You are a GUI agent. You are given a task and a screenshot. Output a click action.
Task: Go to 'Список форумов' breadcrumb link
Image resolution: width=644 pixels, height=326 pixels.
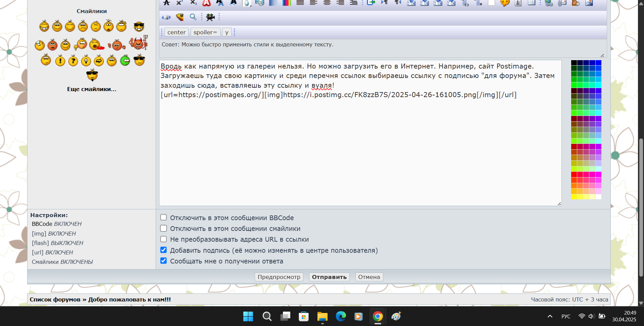[55, 299]
